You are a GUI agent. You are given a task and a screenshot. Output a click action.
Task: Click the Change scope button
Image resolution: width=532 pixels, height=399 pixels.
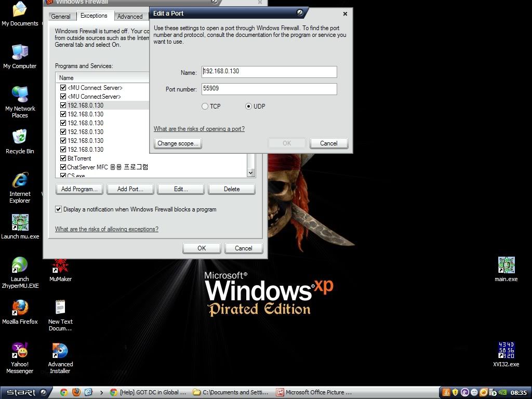(x=178, y=143)
